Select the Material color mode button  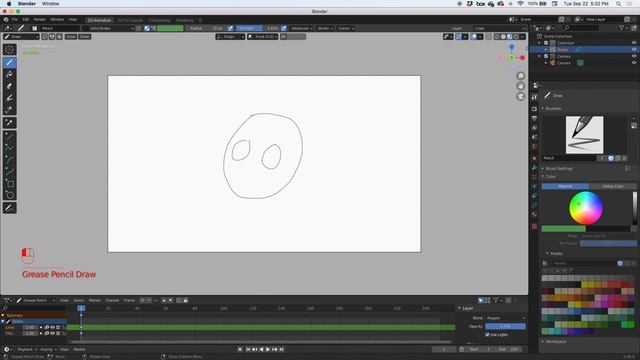565,187
